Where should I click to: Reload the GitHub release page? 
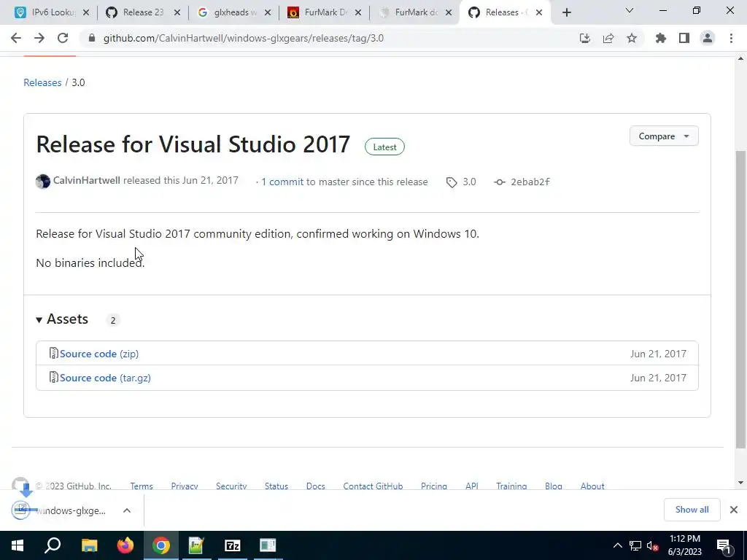coord(63,38)
